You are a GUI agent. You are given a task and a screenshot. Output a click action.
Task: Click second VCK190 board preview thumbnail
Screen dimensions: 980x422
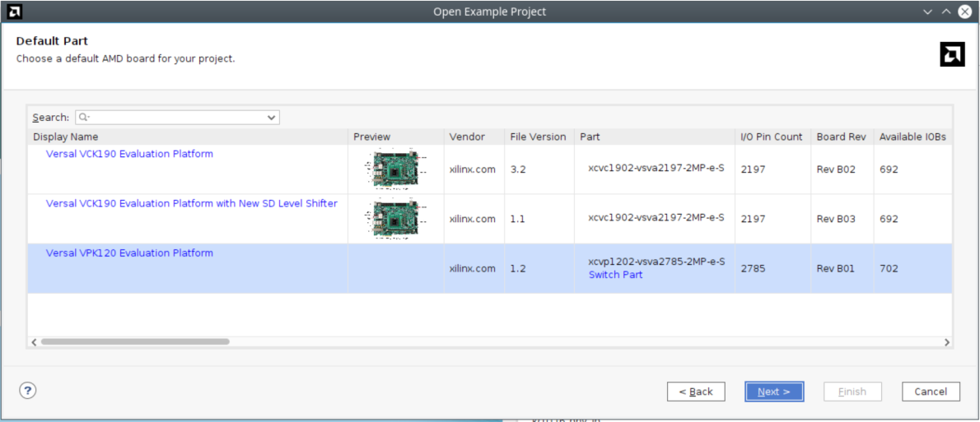(x=395, y=219)
